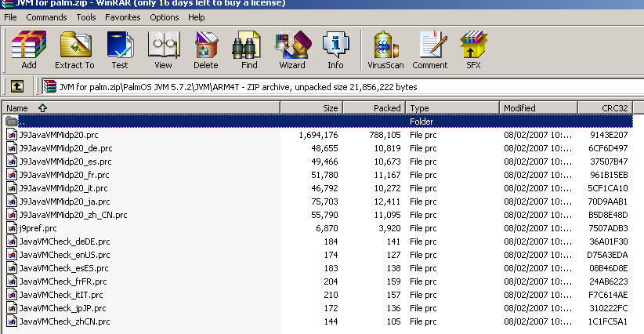
Task: Sort by the Type column header
Action: tap(453, 108)
